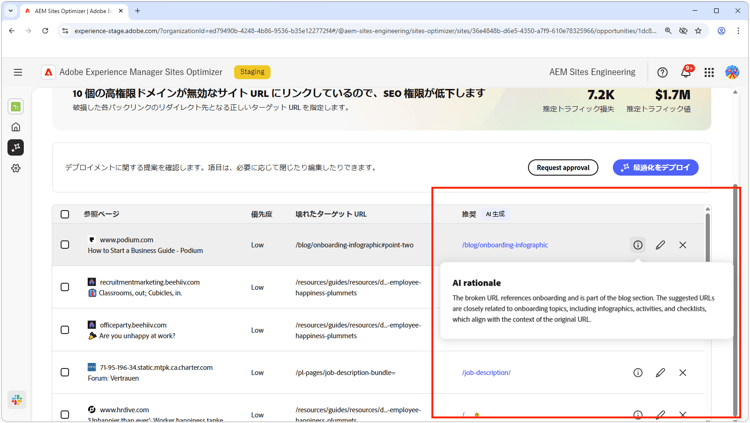Viewport: 750px width, 423px height.
Task: Check the charter.com Forum: Vertrauen row checkbox
Action: pos(65,372)
